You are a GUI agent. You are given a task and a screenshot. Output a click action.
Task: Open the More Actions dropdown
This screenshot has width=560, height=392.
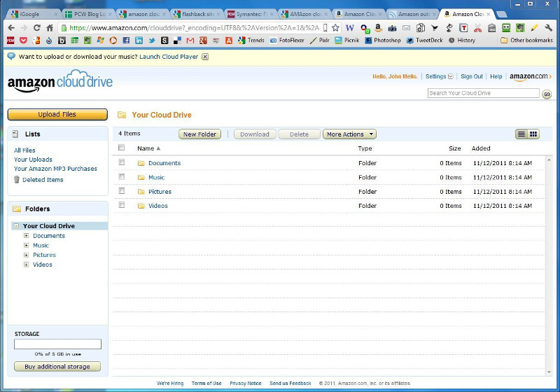(349, 134)
